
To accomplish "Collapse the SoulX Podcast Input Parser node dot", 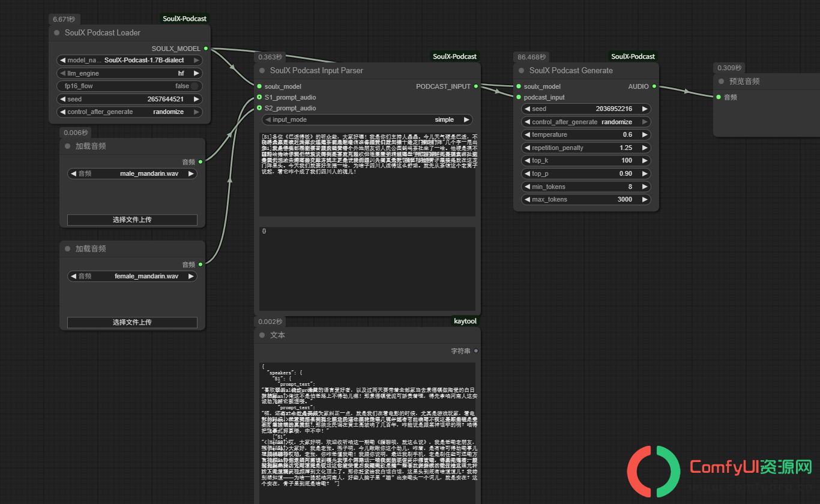I will point(262,71).
